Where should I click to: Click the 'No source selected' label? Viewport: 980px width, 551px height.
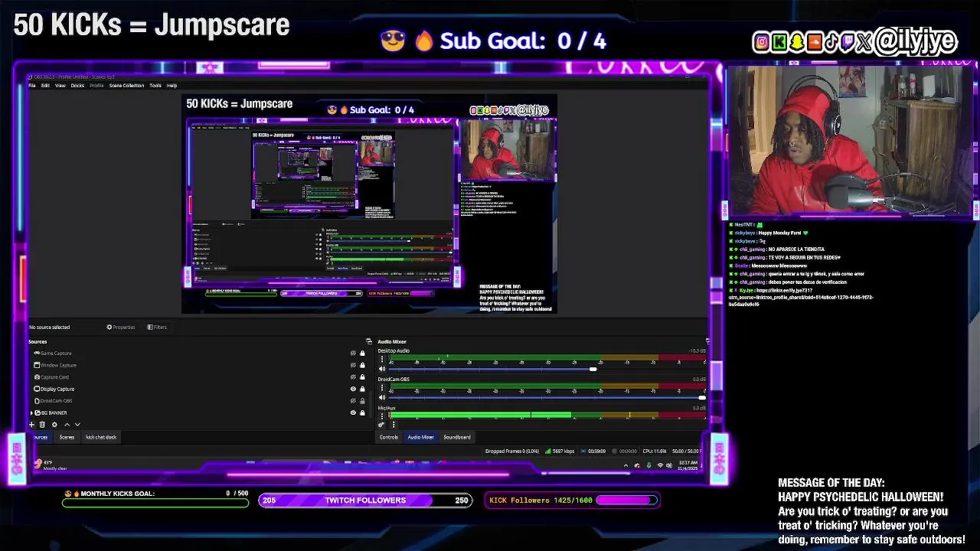[49, 327]
